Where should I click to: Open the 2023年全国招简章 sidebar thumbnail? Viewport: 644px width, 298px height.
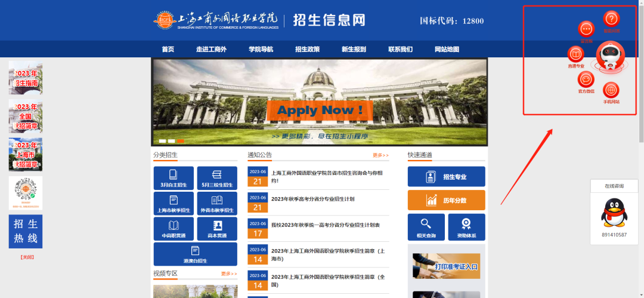(26, 116)
